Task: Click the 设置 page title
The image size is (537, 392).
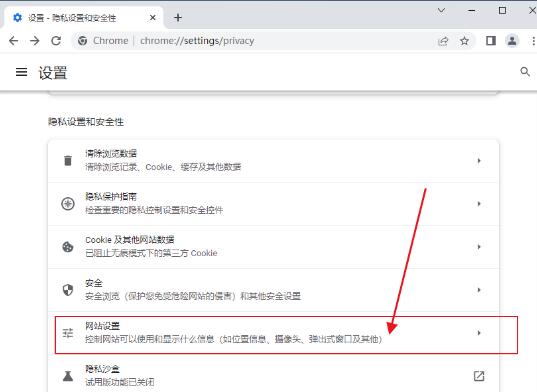Action: click(x=53, y=73)
